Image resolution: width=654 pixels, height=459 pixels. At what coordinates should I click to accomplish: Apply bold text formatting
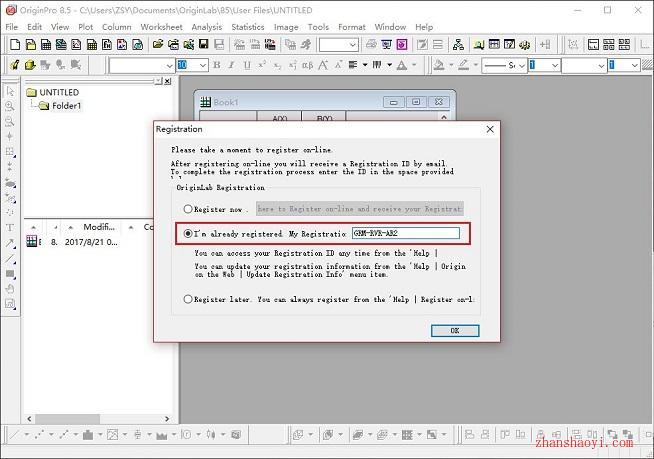tap(216, 65)
